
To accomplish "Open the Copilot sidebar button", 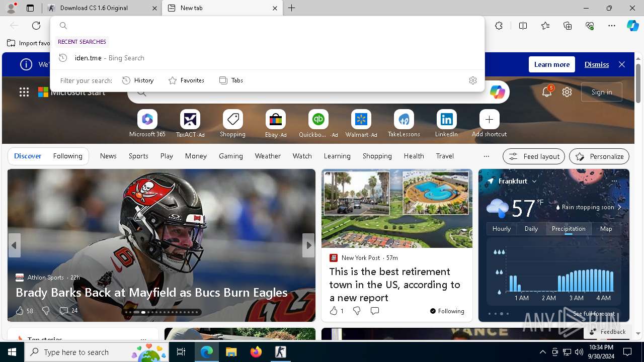I will (632, 26).
